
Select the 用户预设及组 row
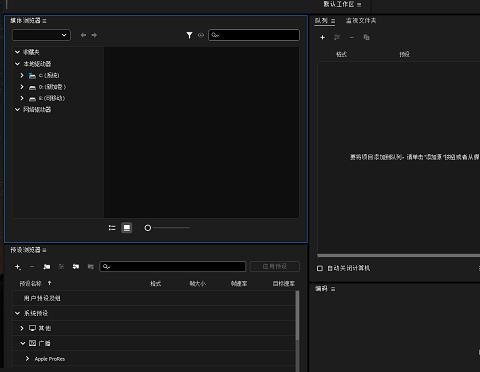coord(154,298)
